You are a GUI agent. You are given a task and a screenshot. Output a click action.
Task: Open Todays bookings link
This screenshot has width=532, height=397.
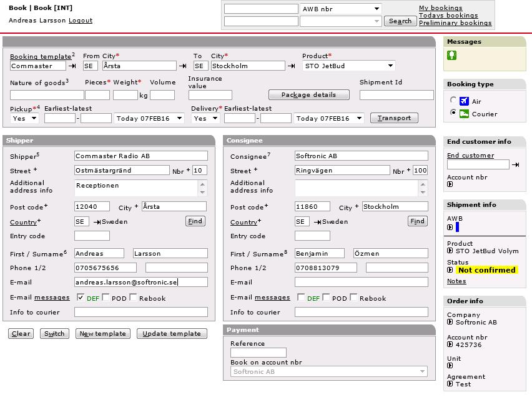(448, 15)
